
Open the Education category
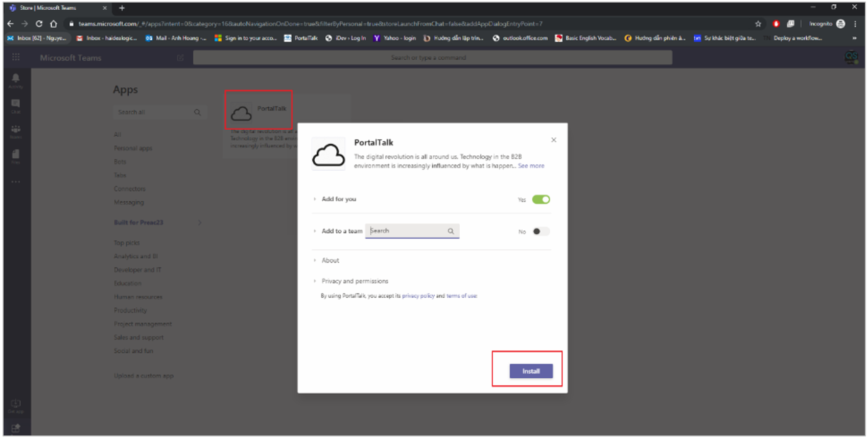(x=128, y=283)
